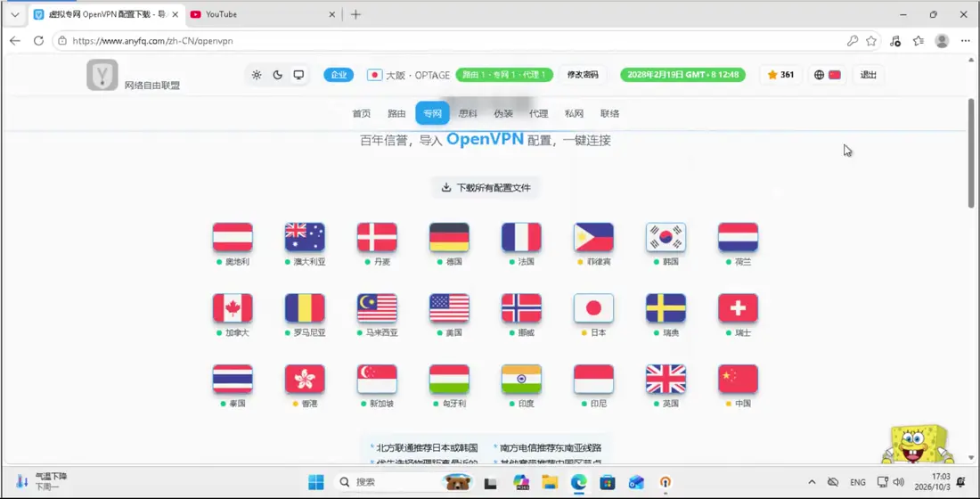Open the 首页 nav item
This screenshot has height=499, width=980.
coord(361,114)
